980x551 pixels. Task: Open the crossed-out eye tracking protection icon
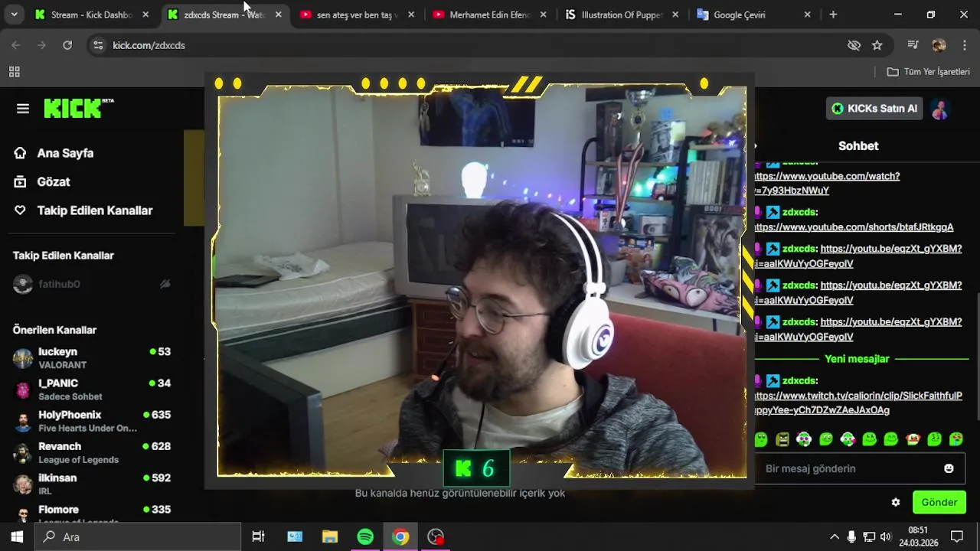pyautogui.click(x=854, y=45)
